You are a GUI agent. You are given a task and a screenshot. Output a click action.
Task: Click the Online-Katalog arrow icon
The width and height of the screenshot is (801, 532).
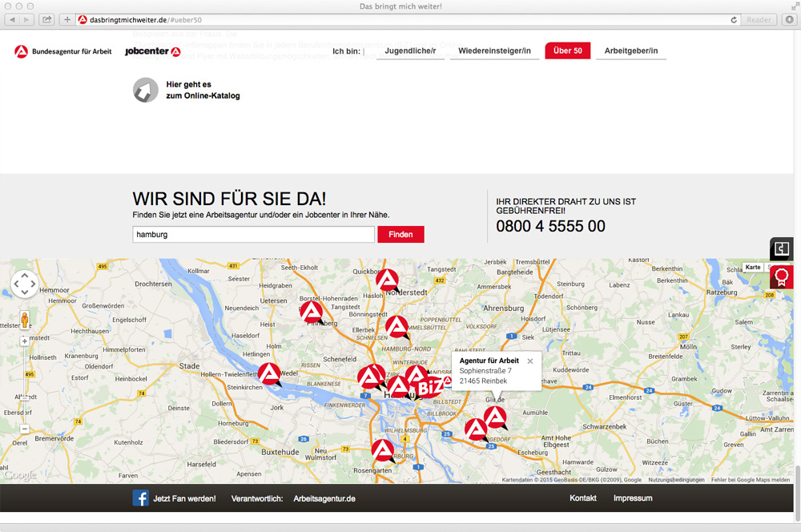coord(146,90)
